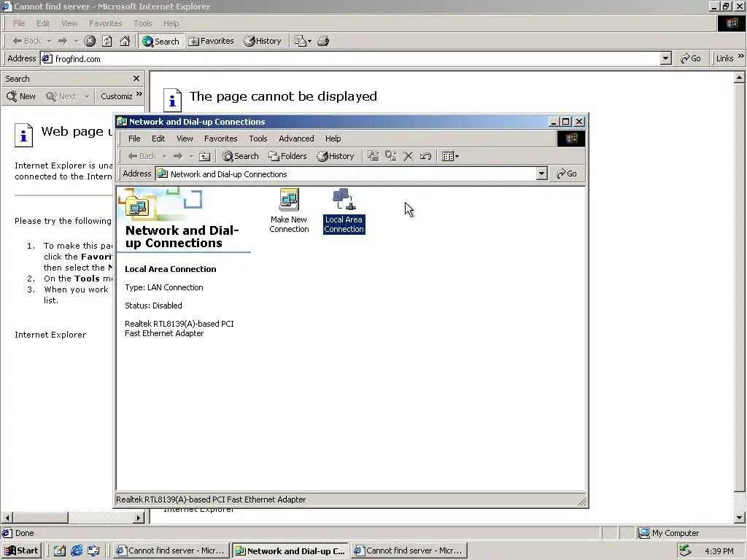This screenshot has width=747, height=560.
Task: Expand Internet Explorer address bar dropdown
Action: (x=666, y=58)
